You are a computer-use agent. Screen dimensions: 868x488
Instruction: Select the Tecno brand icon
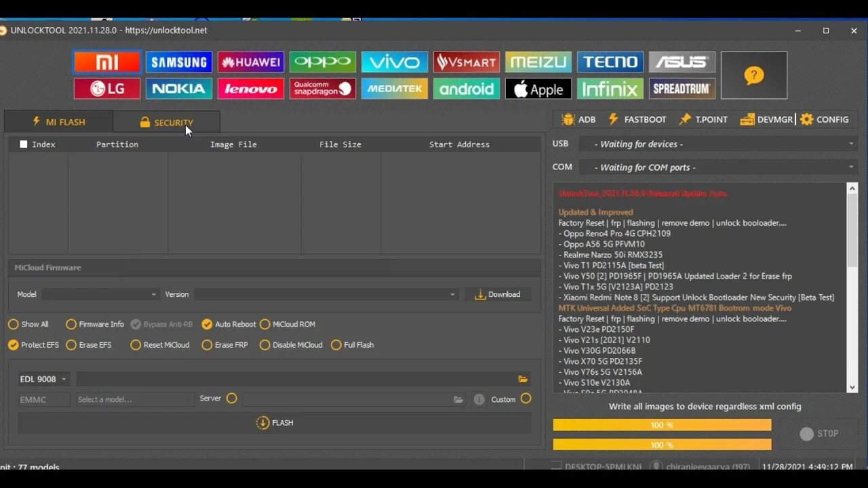610,62
